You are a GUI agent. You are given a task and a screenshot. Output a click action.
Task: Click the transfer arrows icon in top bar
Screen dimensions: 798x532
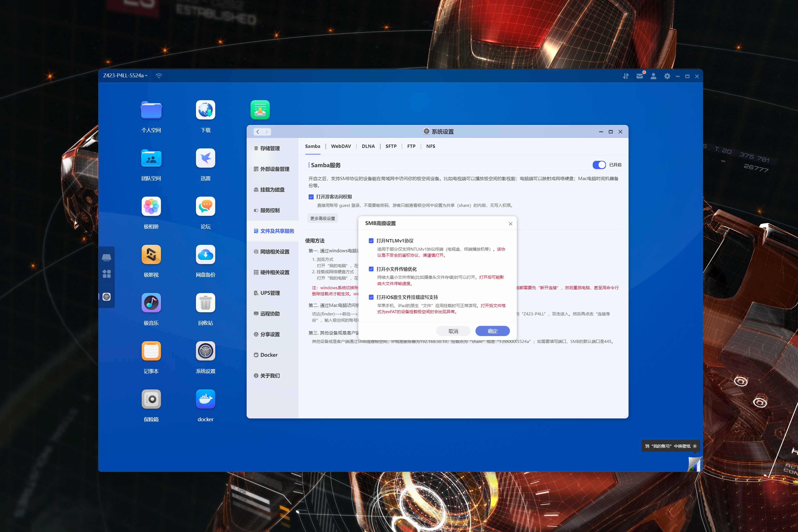click(x=626, y=76)
